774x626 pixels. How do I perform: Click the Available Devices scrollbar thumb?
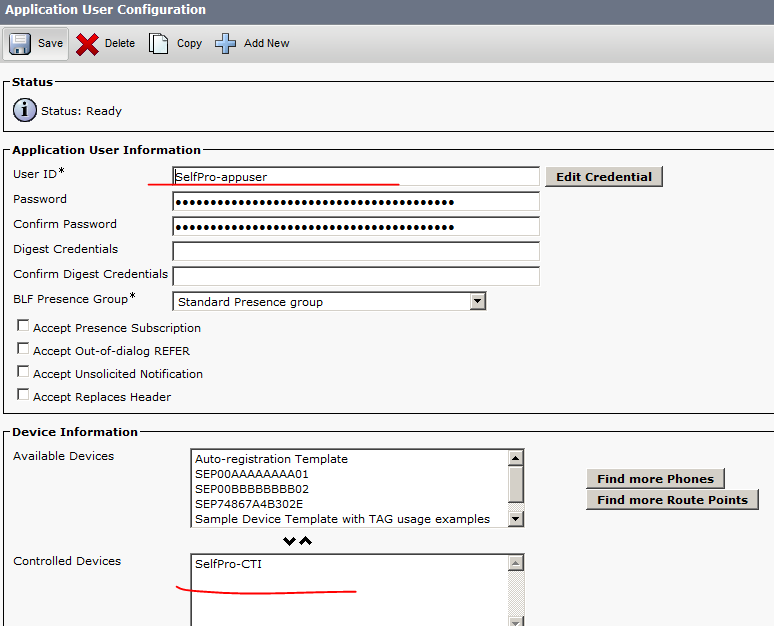[x=515, y=484]
